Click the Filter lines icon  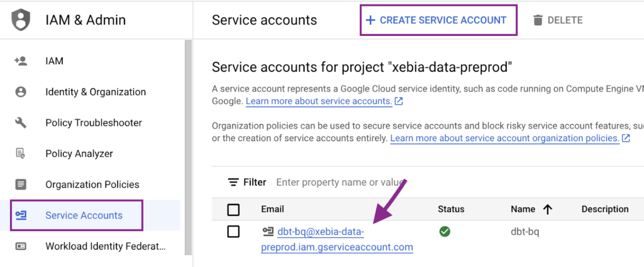(234, 182)
